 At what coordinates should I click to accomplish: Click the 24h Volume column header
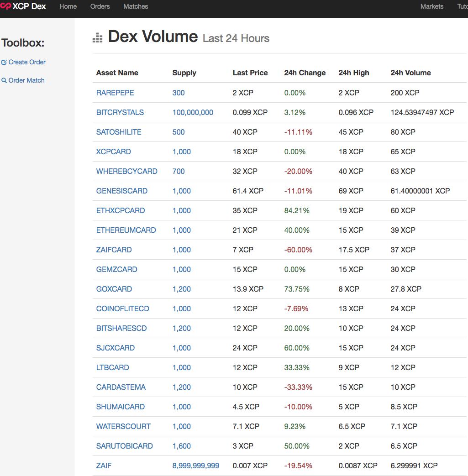410,73
